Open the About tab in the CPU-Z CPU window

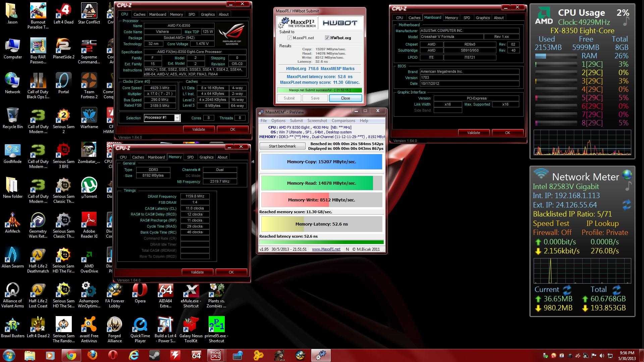(224, 14)
